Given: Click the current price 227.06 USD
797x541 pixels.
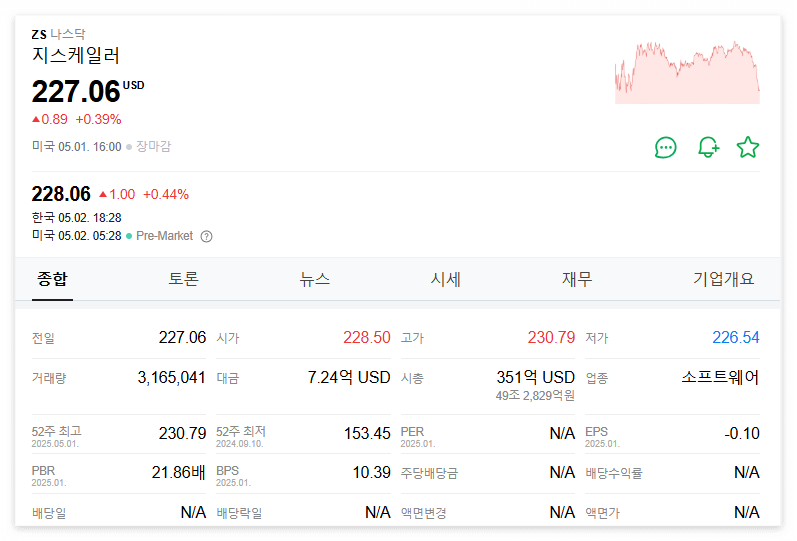Looking at the screenshot, I should [x=87, y=92].
